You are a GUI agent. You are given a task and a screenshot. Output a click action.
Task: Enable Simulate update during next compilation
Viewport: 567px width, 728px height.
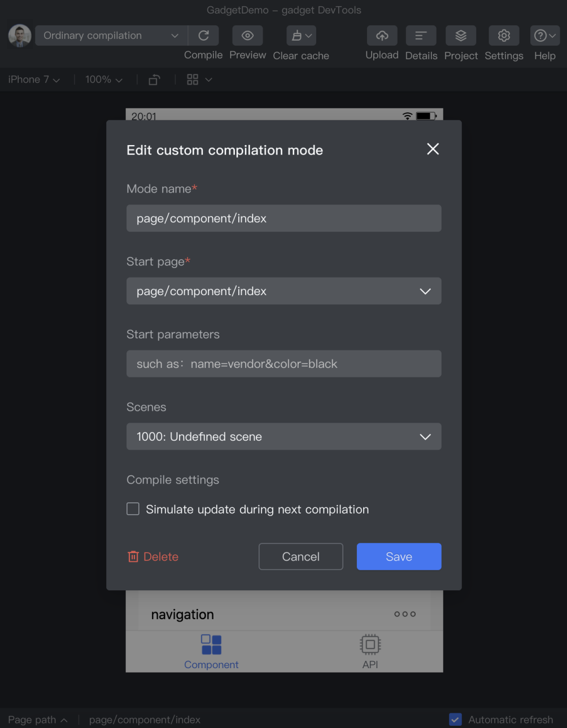coord(133,509)
